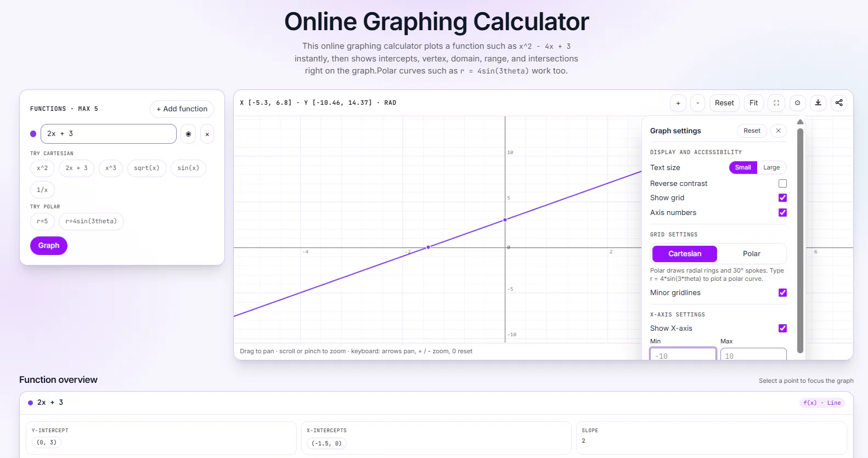Click the 2x + 3 function overview title
Viewport: 868px width, 458px height.
(50, 403)
